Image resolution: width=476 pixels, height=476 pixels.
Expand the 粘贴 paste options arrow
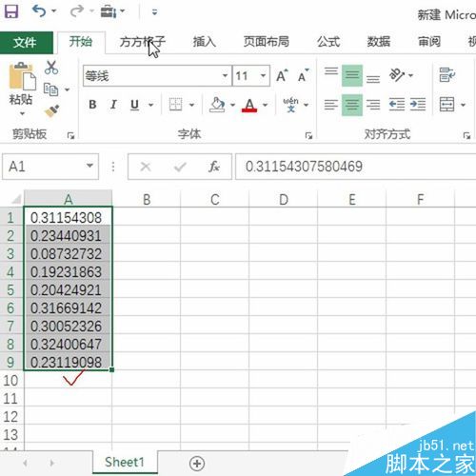22,113
